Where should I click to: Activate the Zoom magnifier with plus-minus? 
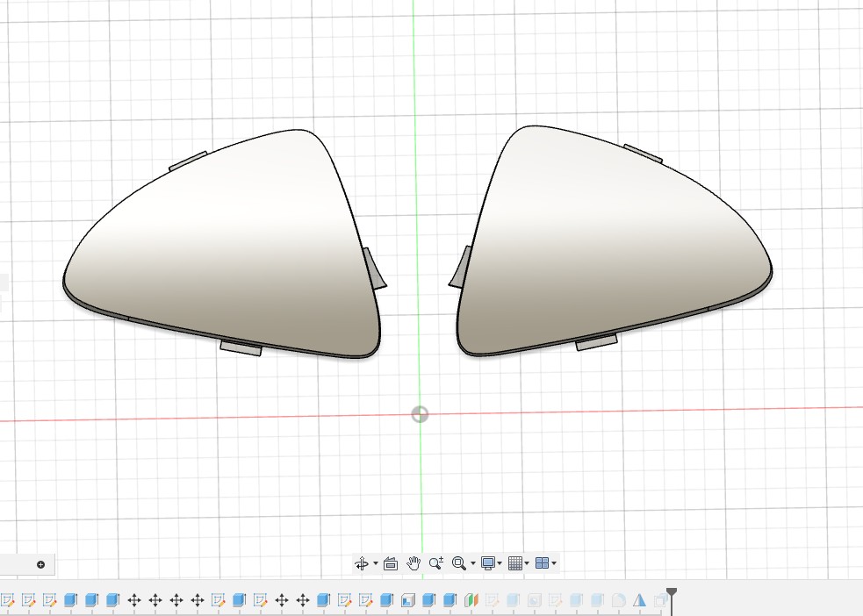(x=436, y=563)
